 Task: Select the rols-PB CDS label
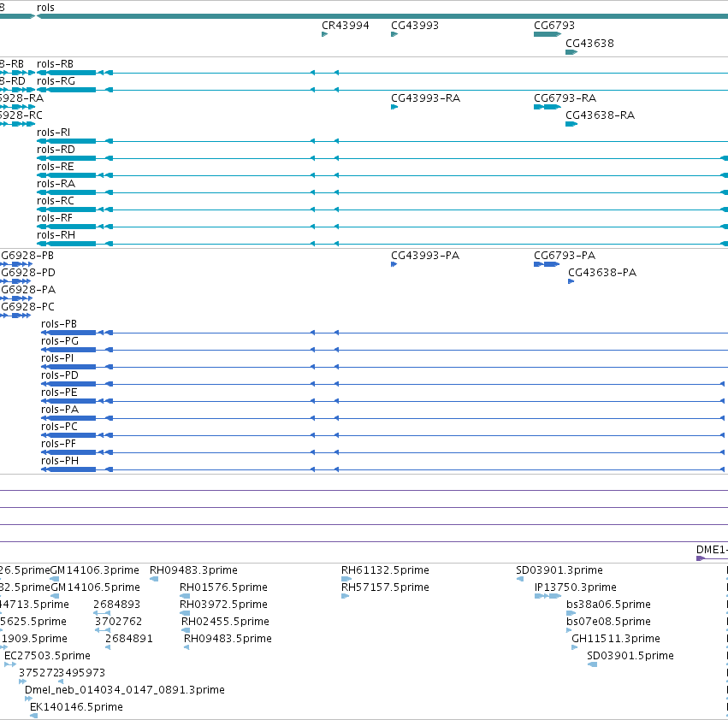(59, 324)
